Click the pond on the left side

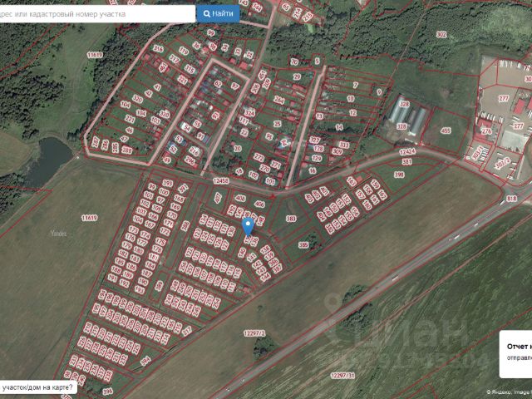click(52, 155)
